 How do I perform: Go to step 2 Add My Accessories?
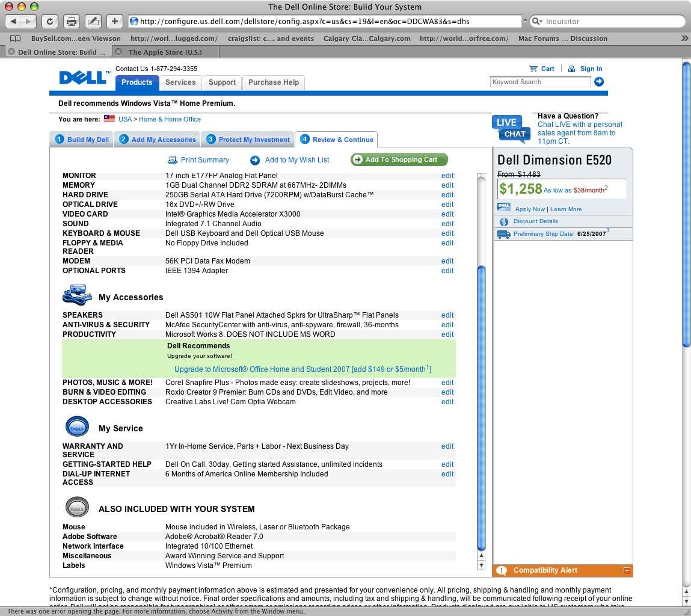158,140
